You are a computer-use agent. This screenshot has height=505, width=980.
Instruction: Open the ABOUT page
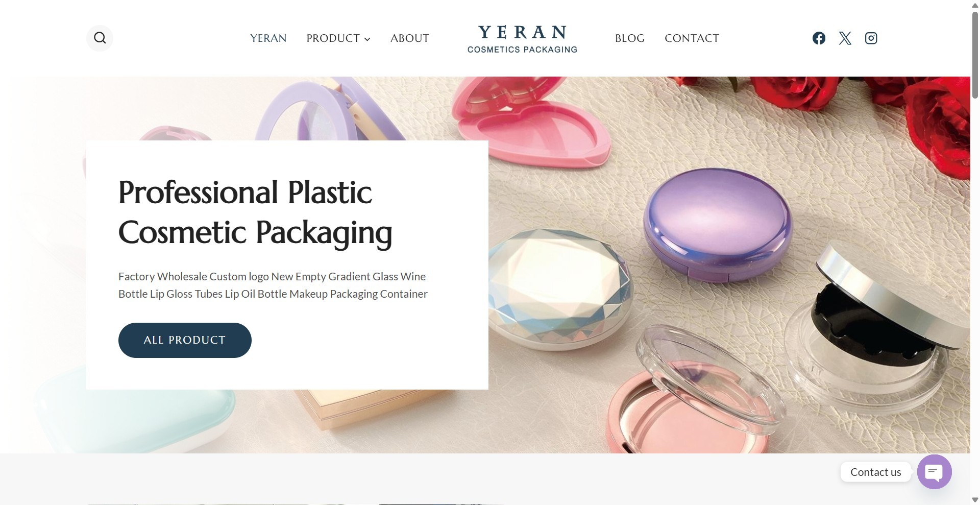[410, 38]
